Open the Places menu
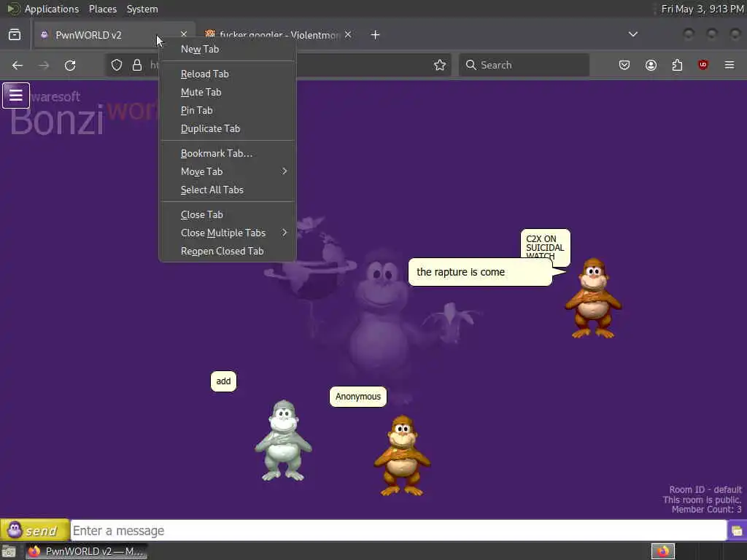This screenshot has height=560, width=747. [x=103, y=9]
